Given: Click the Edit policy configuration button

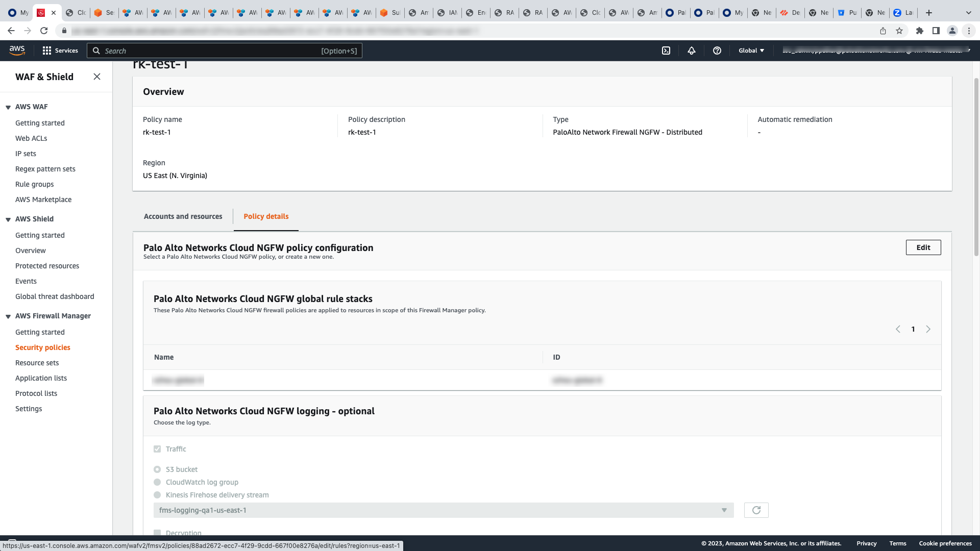Looking at the screenshot, I should [x=923, y=247].
